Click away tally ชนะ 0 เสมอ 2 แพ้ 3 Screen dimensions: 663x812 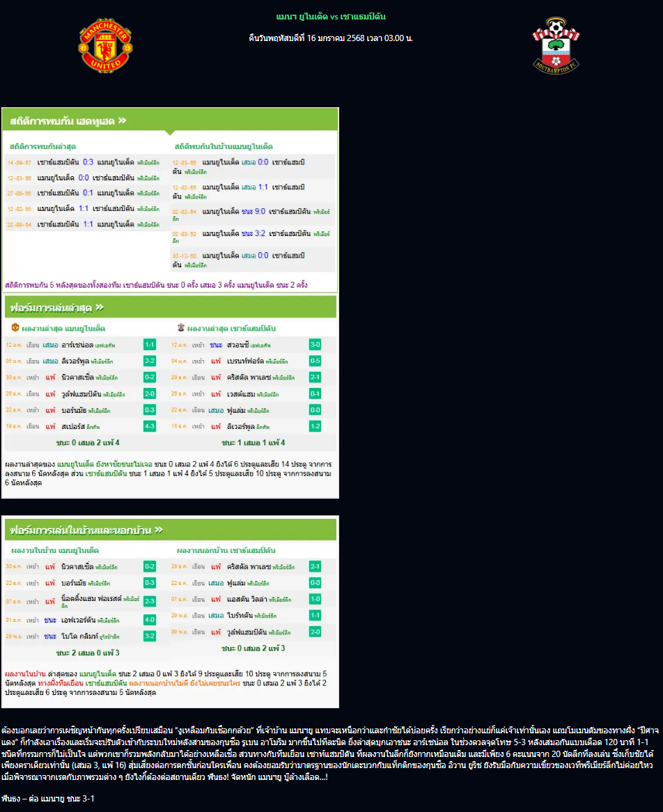click(x=253, y=648)
